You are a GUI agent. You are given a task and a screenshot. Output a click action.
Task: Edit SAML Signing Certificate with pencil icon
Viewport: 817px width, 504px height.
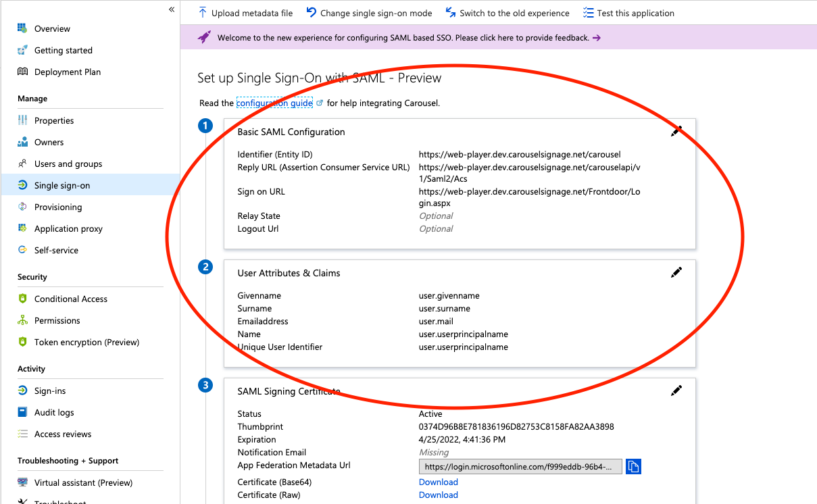(676, 390)
